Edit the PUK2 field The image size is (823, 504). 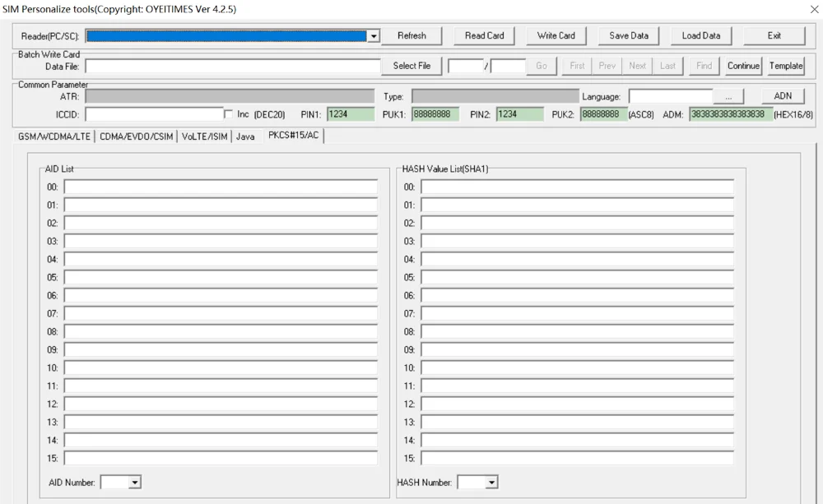coord(603,114)
